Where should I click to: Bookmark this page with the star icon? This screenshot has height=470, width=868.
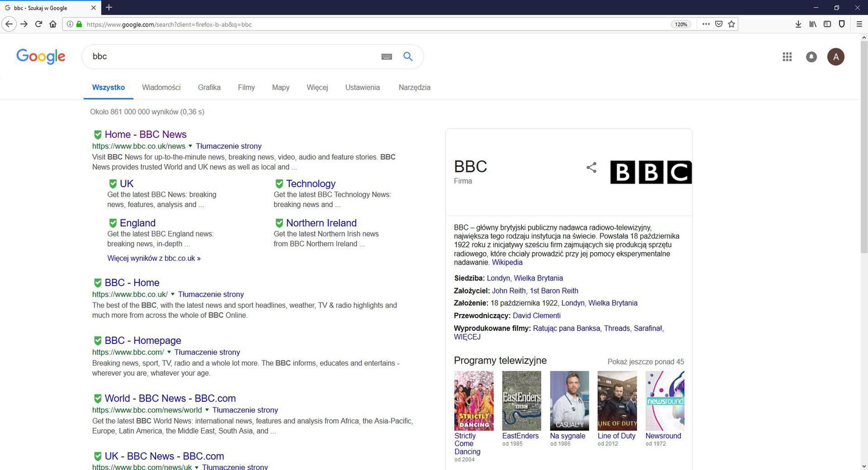731,24
